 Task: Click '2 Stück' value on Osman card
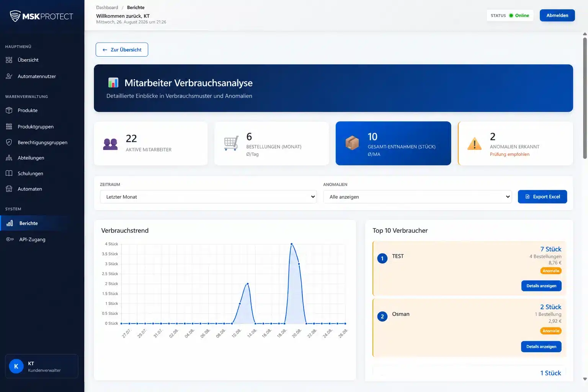(550, 307)
